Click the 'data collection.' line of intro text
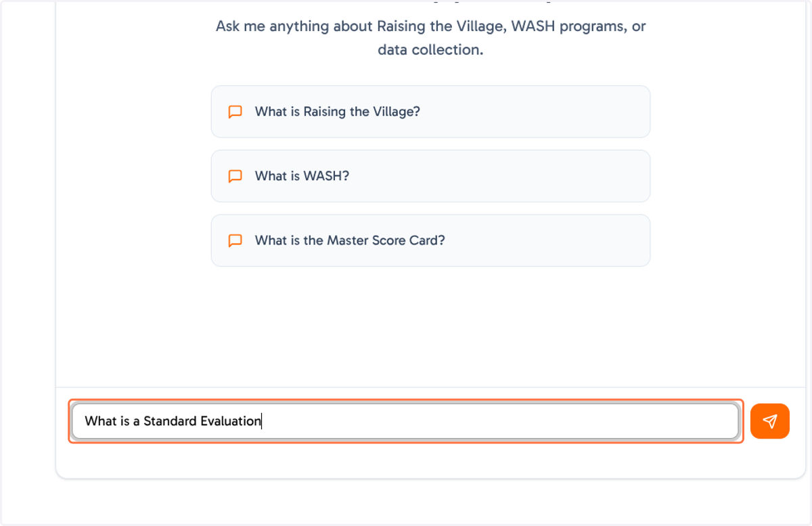The height and width of the screenshot is (526, 812). (430, 50)
